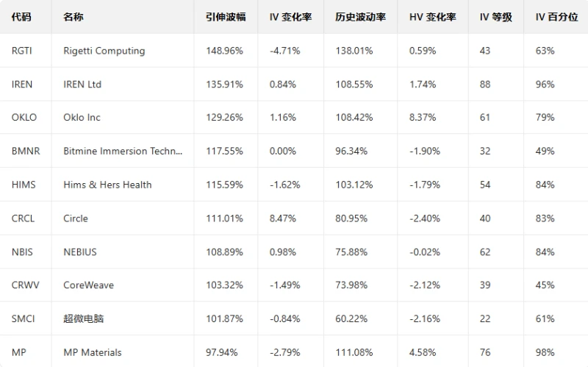The height and width of the screenshot is (367, 588).
Task: Click the HIMS ticker symbol
Action: (24, 185)
